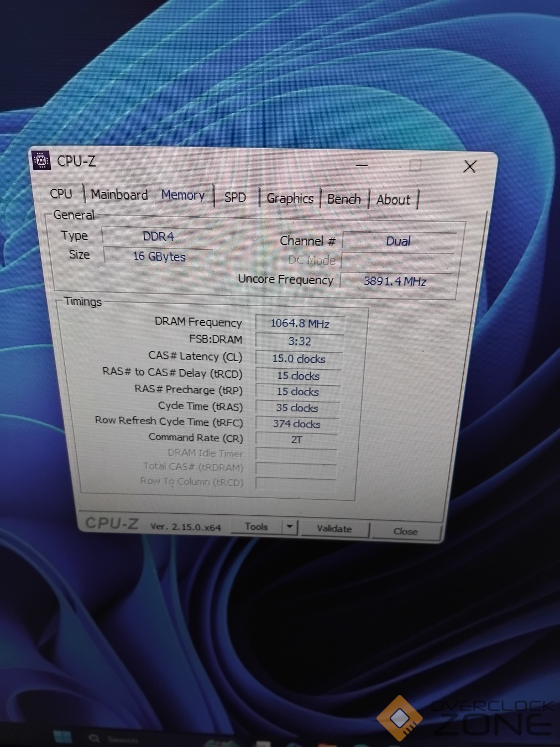Screen dimensions: 560x747
Task: Show the About tab
Action: point(393,200)
